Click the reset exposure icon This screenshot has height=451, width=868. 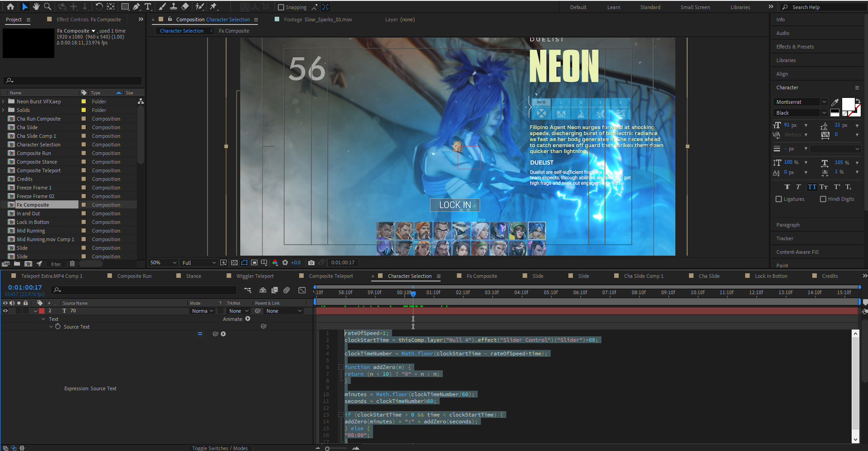[x=285, y=262]
